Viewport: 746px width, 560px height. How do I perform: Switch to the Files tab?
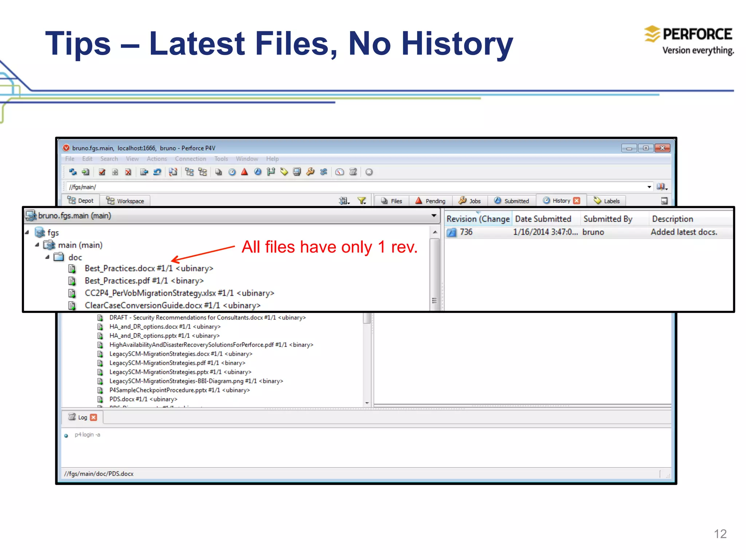click(x=392, y=201)
